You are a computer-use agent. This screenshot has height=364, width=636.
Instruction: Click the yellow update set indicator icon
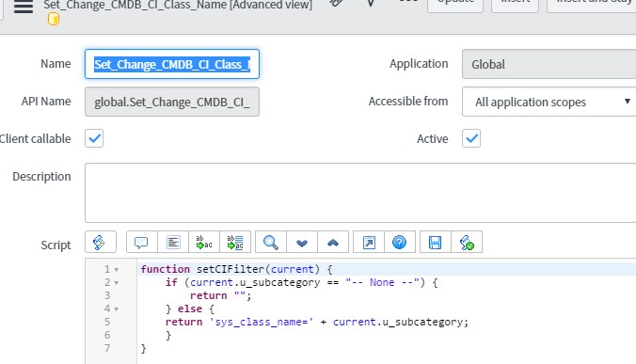(53, 19)
